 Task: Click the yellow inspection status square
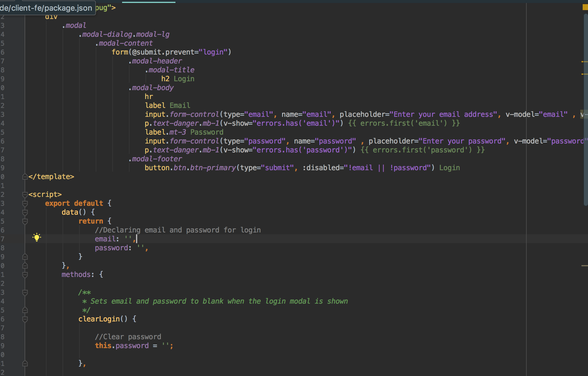[585, 7]
